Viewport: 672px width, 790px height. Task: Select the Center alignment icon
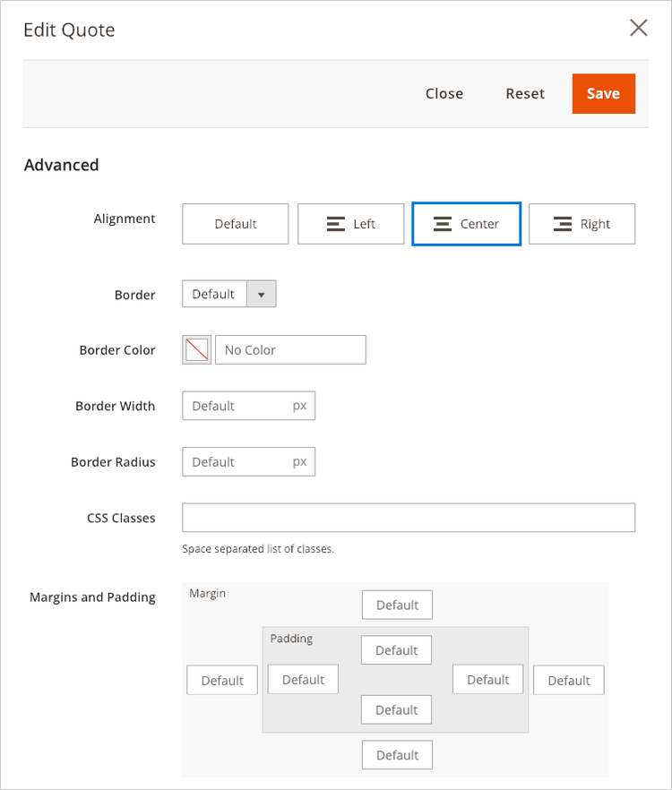(466, 224)
